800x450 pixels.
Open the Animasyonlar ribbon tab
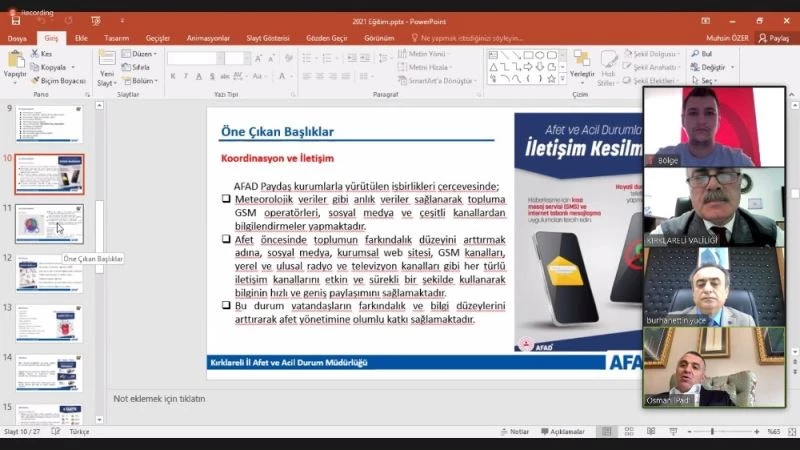207,38
